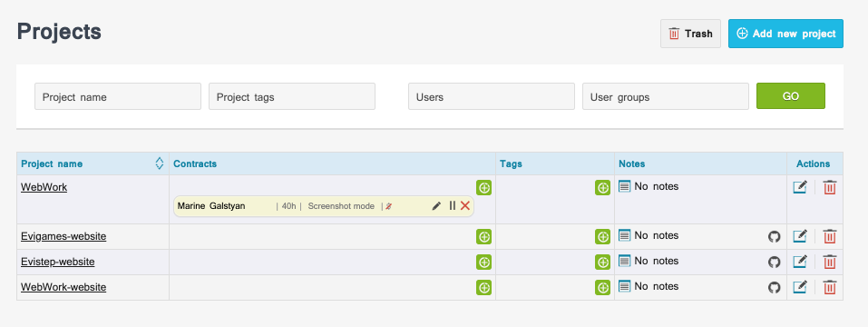Edit the WebWork-website project
Screen dimensions: 868x327
(800, 287)
